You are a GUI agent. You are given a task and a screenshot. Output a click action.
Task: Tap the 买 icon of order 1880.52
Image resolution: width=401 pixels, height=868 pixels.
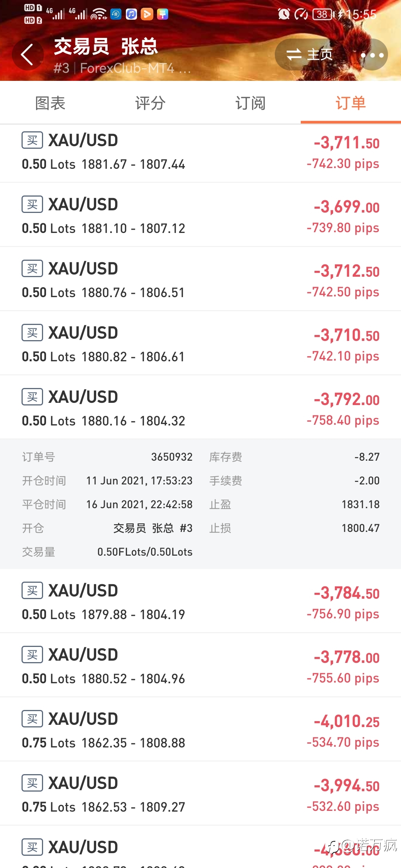(x=32, y=655)
